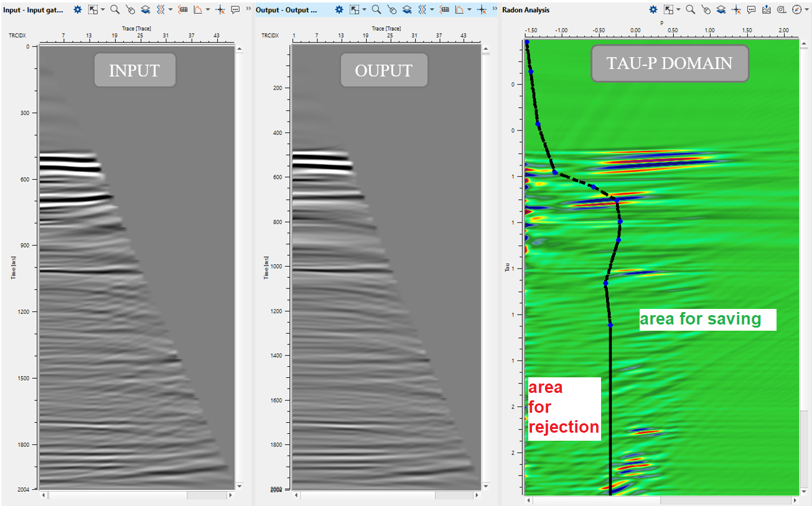Click the TAU-P DOMAIN label
Screen dimensions: 812x506
[670, 63]
